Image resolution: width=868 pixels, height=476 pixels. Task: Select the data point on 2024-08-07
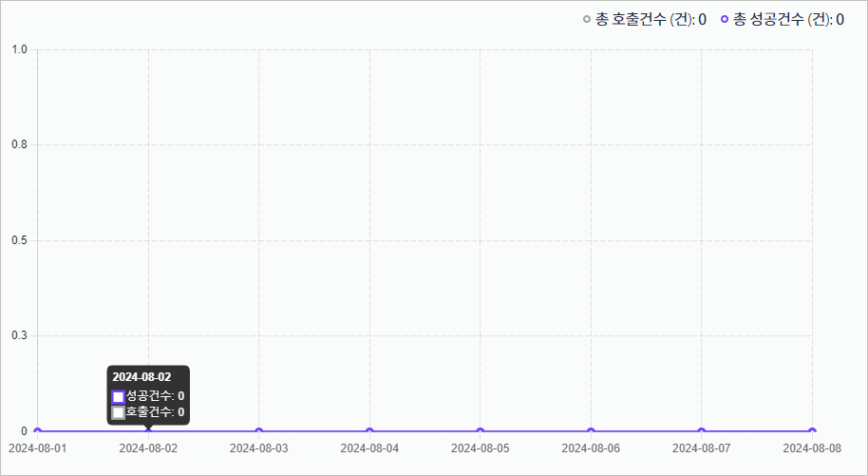tap(702, 431)
